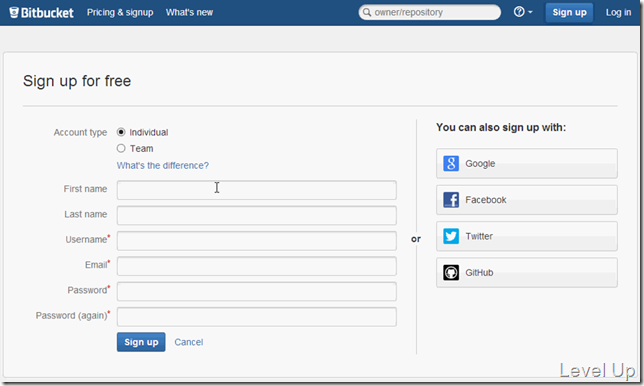Viewport: 644px width, 386px height.
Task: Focus the owner/repository search field
Action: [x=430, y=12]
